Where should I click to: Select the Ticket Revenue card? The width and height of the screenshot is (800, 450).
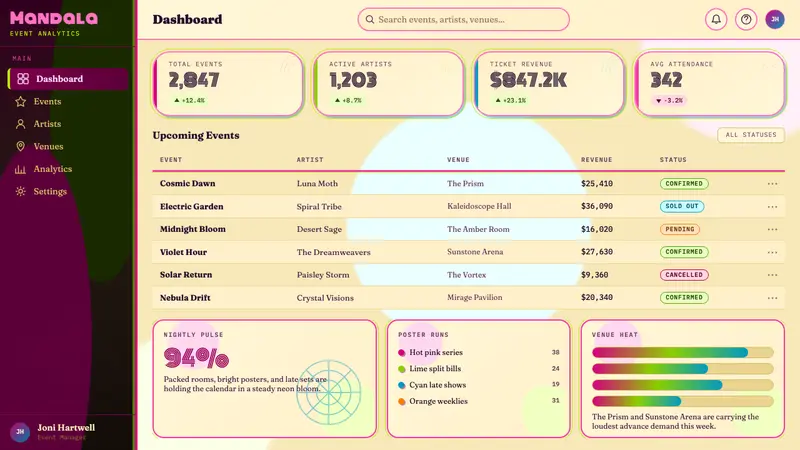[x=549, y=84]
